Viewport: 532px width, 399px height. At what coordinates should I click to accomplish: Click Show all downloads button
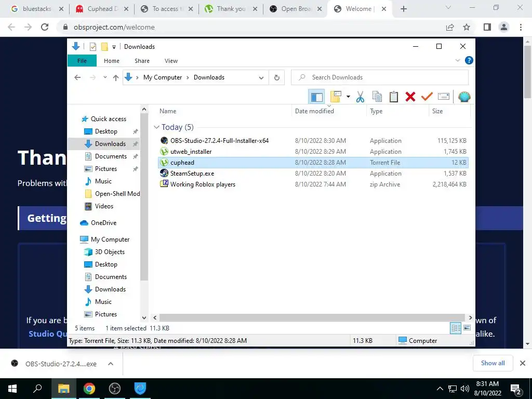493,363
